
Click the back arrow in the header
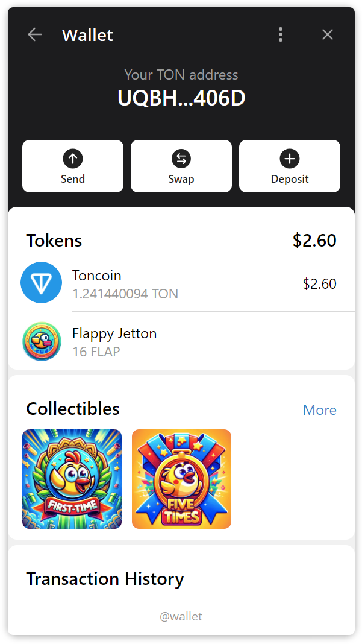(x=34, y=34)
